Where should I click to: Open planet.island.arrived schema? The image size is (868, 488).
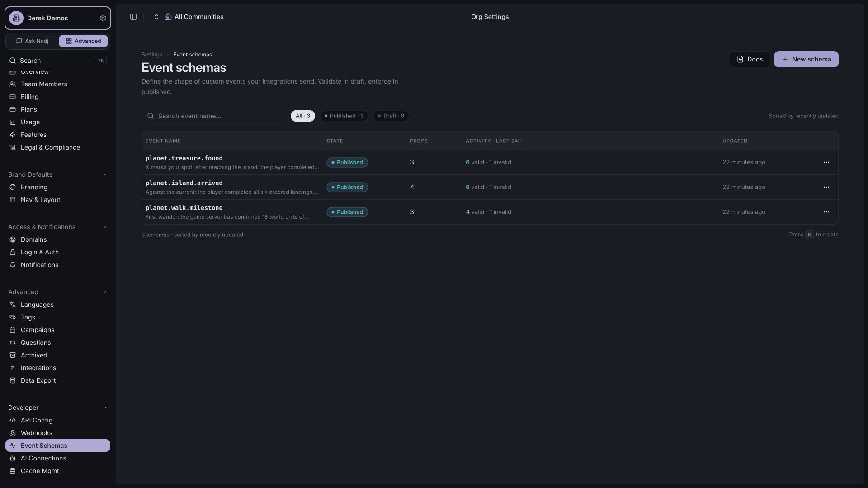(184, 183)
